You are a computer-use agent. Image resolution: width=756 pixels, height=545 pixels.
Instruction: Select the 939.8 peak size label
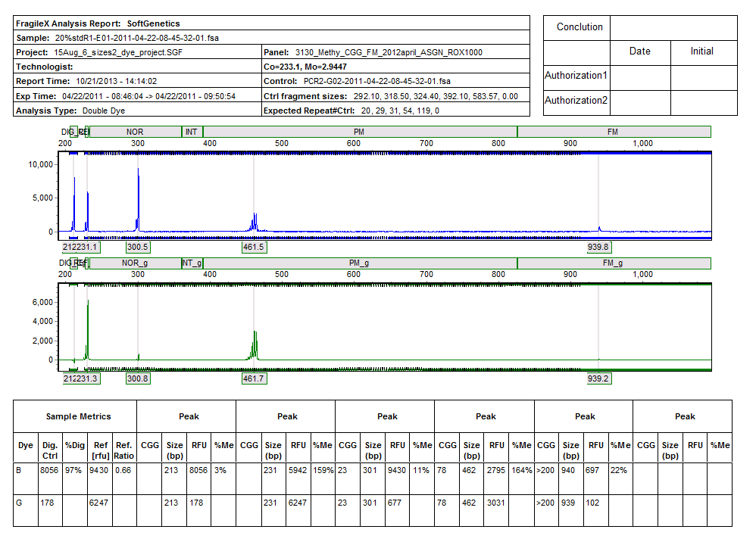click(x=598, y=248)
